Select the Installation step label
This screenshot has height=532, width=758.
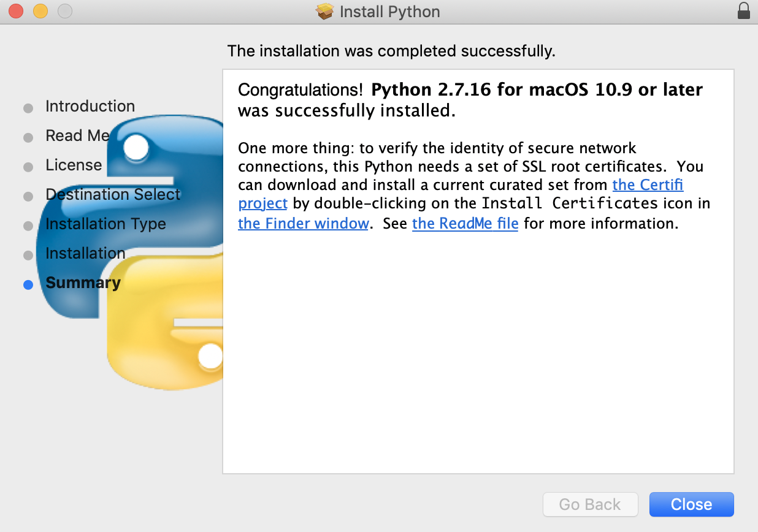click(x=85, y=253)
